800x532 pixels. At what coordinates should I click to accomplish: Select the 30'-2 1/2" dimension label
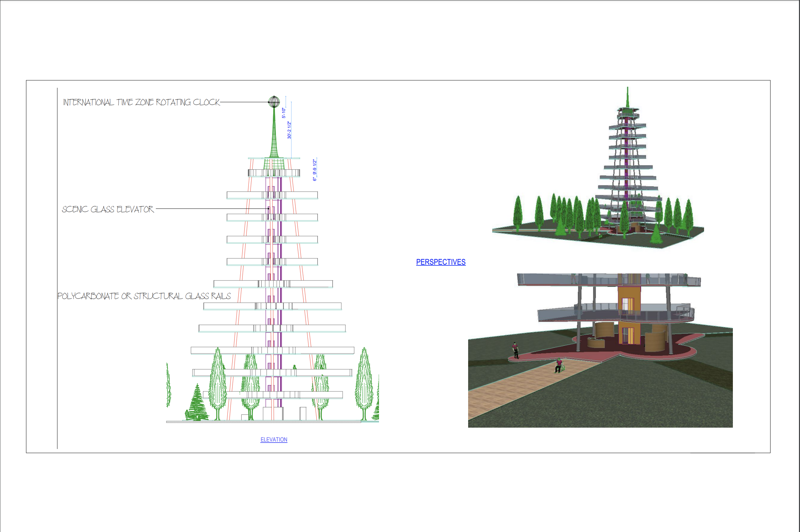coord(289,130)
